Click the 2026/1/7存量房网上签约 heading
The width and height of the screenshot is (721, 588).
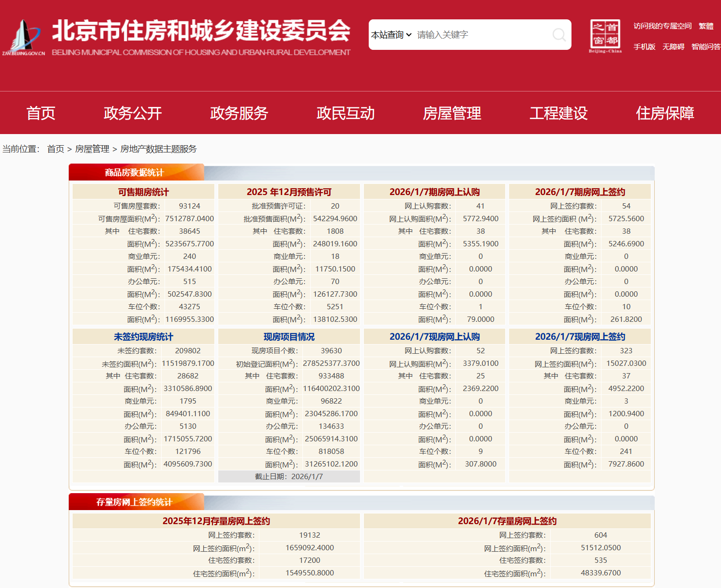pyautogui.click(x=507, y=521)
